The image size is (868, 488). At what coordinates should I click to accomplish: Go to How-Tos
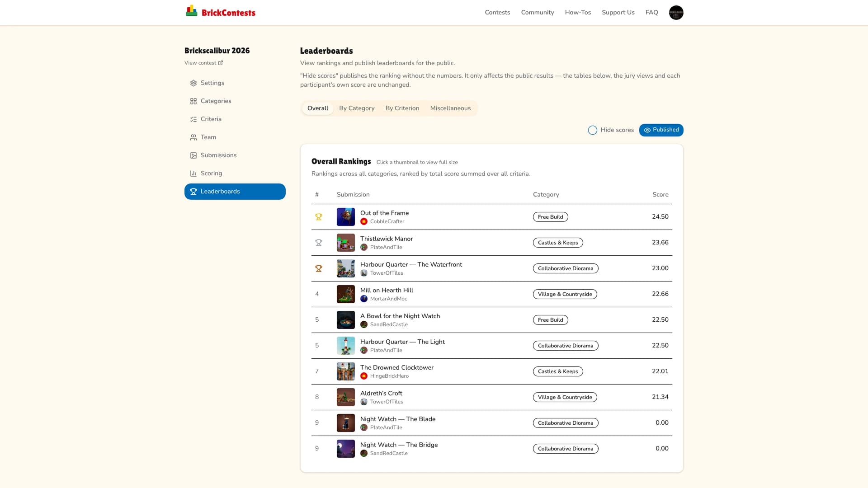pos(578,13)
